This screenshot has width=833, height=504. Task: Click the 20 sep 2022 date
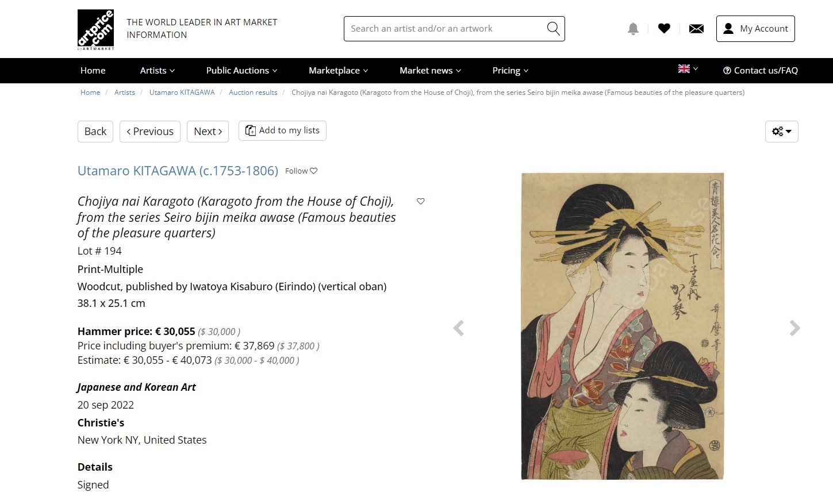click(106, 405)
